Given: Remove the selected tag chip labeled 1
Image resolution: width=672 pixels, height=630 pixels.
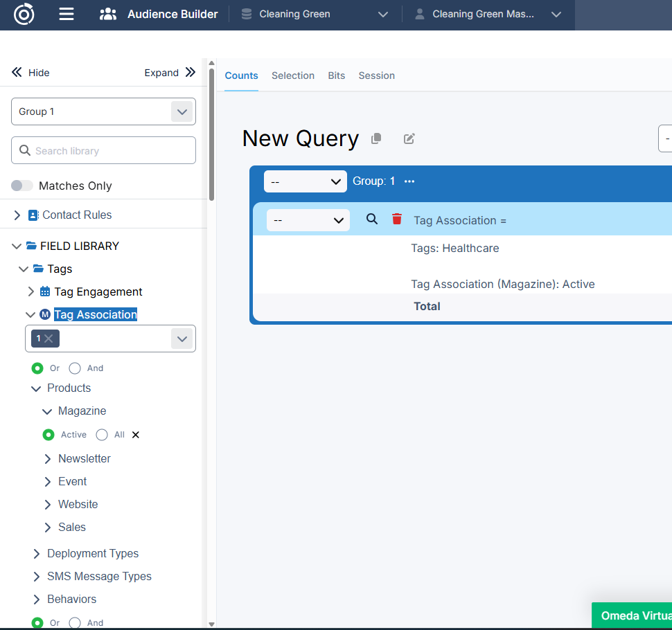Looking at the screenshot, I should [x=49, y=339].
